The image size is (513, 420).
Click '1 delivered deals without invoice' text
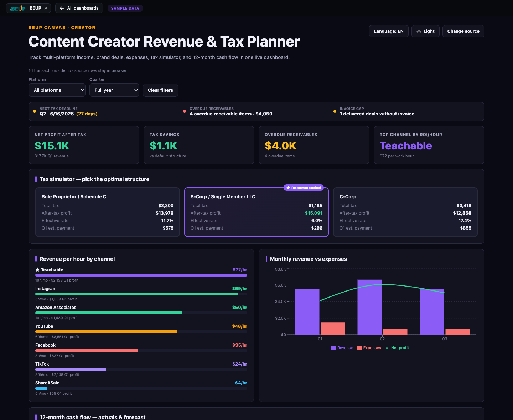(377, 114)
